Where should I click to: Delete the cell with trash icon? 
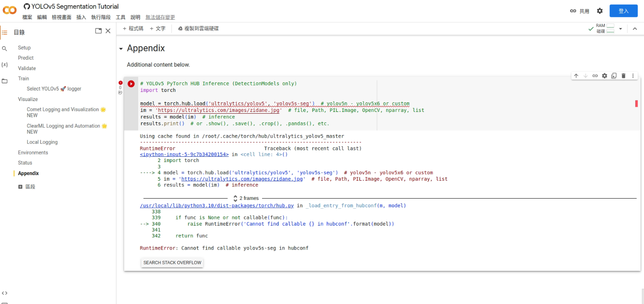click(623, 75)
